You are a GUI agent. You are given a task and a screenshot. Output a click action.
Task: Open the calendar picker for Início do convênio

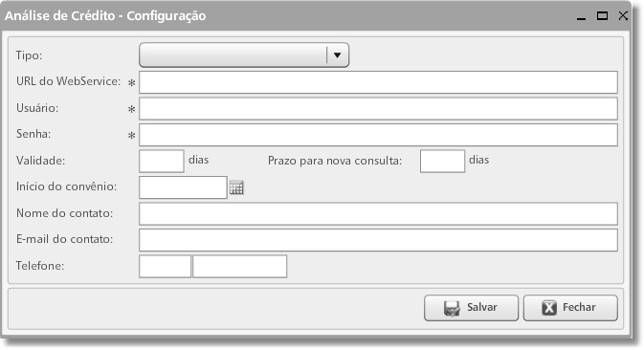tap(236, 187)
